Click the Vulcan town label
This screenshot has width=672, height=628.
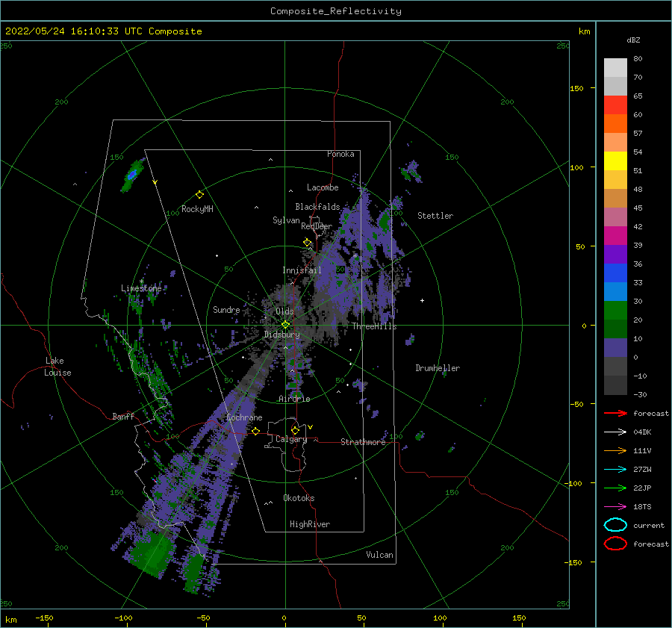click(x=379, y=555)
